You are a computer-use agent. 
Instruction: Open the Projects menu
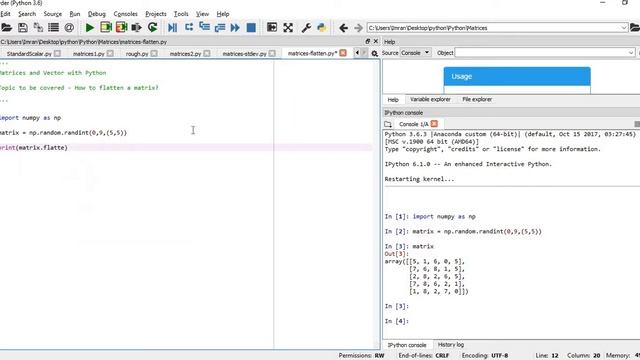coord(156,14)
